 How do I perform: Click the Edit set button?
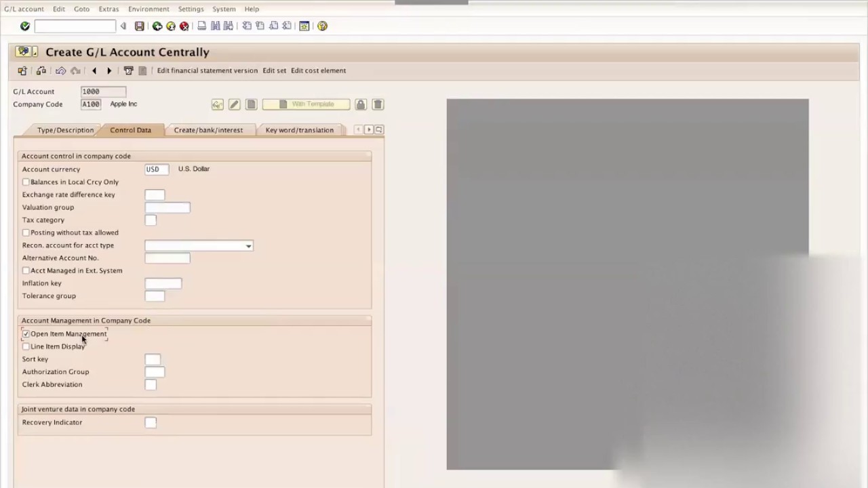[275, 70]
